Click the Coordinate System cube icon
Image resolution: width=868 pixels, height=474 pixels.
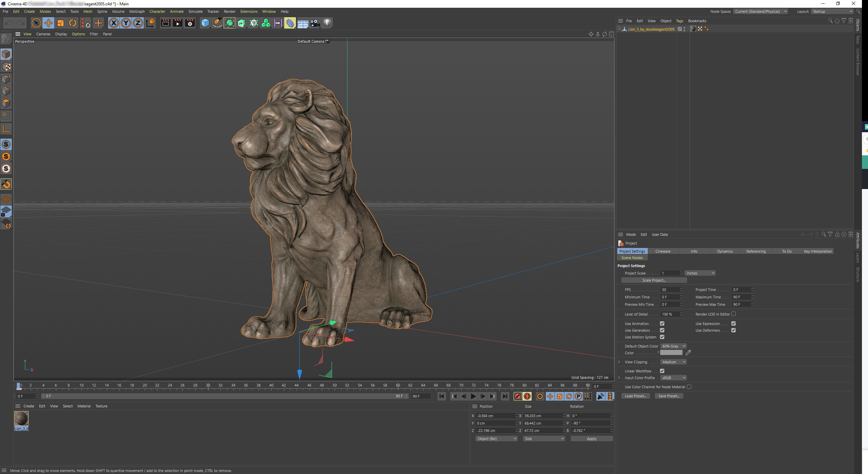[x=151, y=23]
